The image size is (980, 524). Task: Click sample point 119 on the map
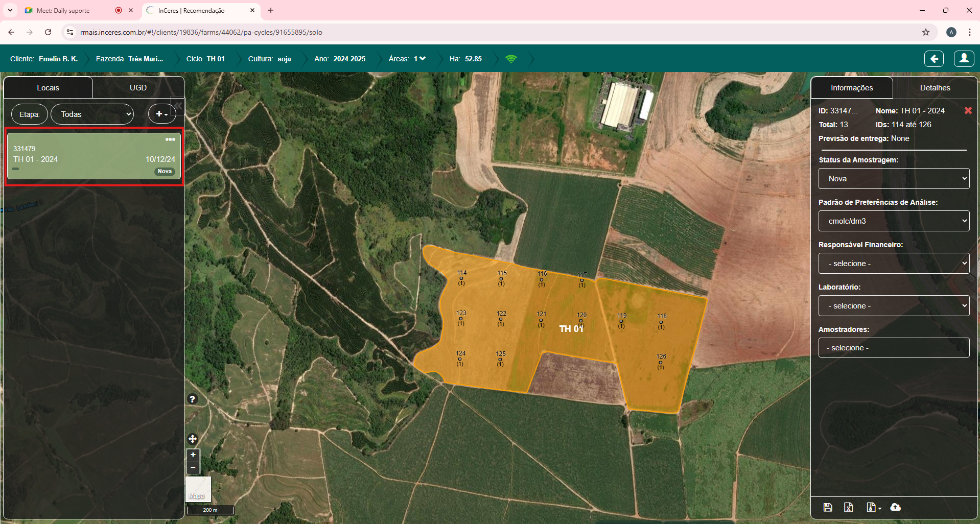pyautogui.click(x=621, y=321)
